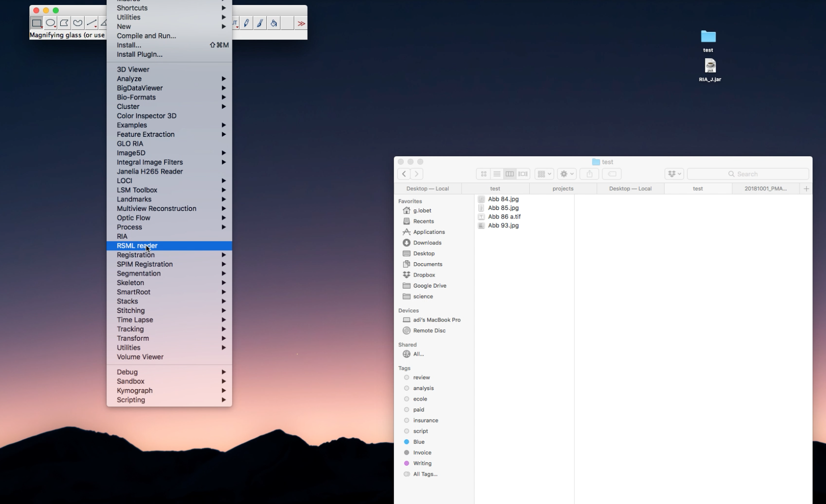Expand the SmartRoot submenu

(x=169, y=292)
